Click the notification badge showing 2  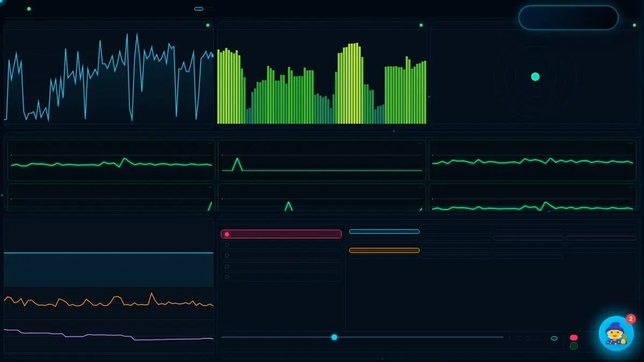630,317
